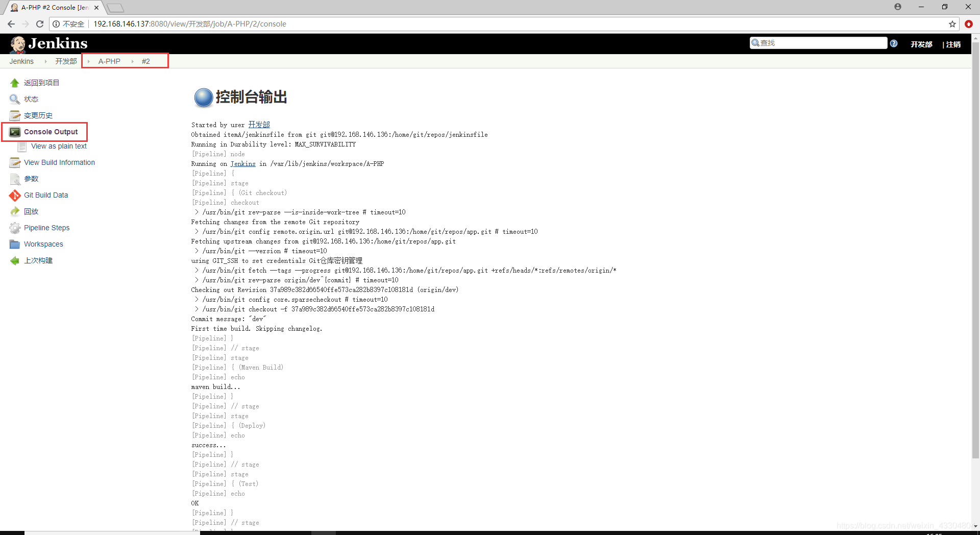Open a new browser tab

pos(115,8)
